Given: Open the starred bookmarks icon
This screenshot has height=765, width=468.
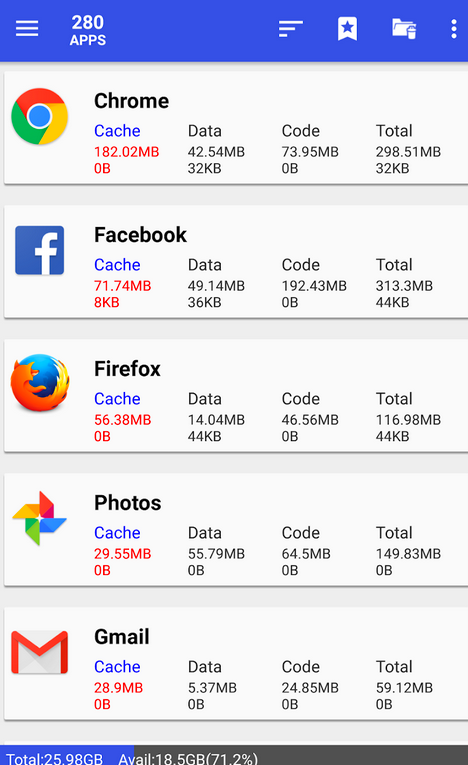Looking at the screenshot, I should pyautogui.click(x=347, y=29).
